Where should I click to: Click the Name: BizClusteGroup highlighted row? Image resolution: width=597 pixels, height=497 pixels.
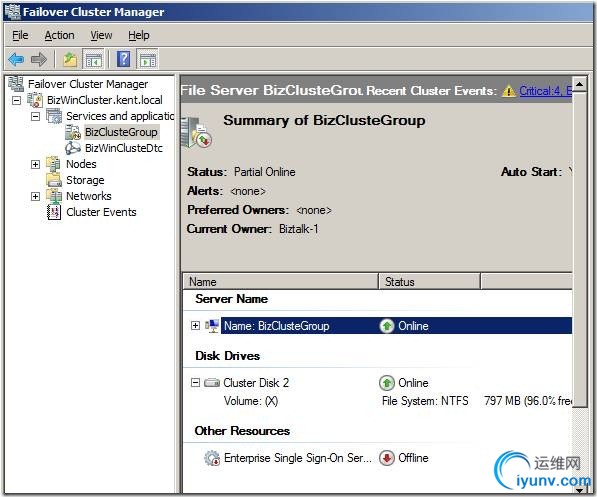click(x=396, y=326)
